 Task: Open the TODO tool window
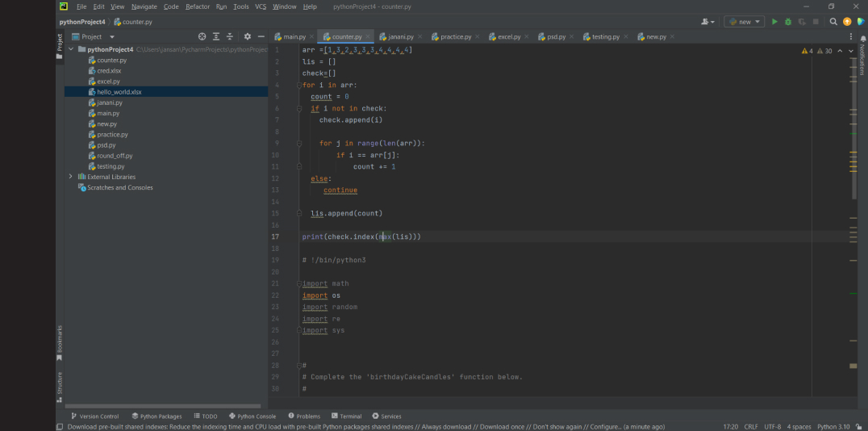pyautogui.click(x=206, y=416)
